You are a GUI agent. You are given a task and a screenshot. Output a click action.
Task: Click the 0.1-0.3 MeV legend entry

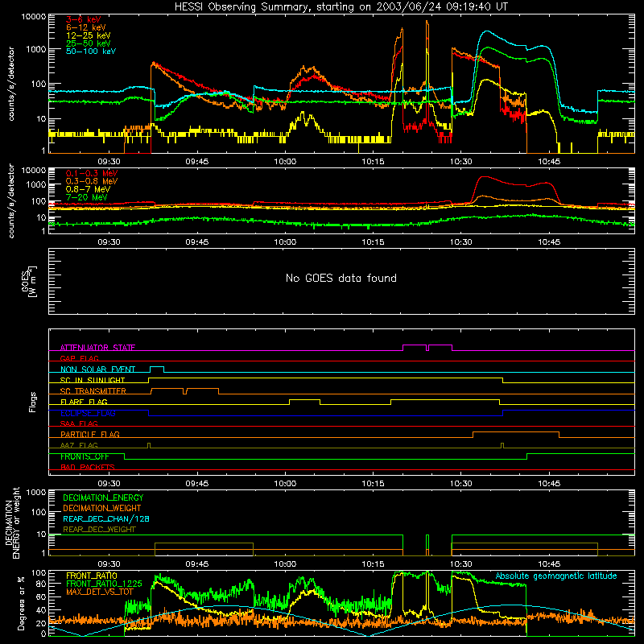[x=92, y=173]
